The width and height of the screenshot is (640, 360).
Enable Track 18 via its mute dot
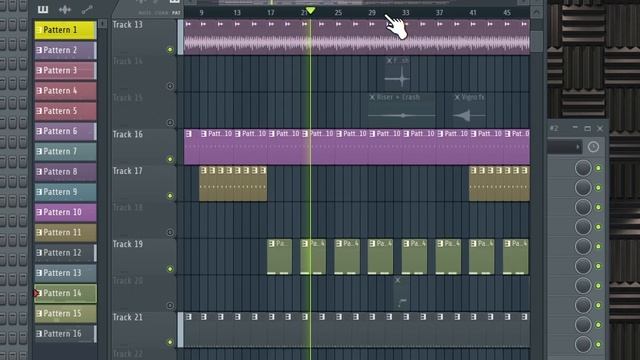170,232
